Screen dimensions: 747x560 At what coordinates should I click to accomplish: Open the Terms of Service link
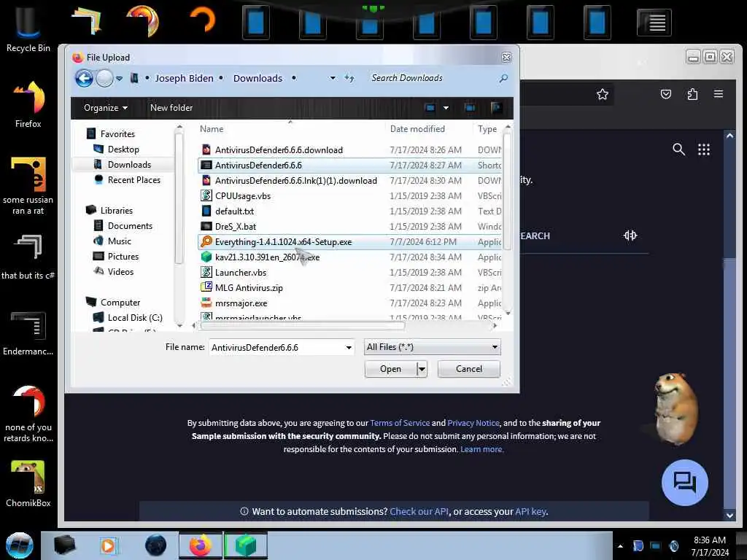[400, 423]
